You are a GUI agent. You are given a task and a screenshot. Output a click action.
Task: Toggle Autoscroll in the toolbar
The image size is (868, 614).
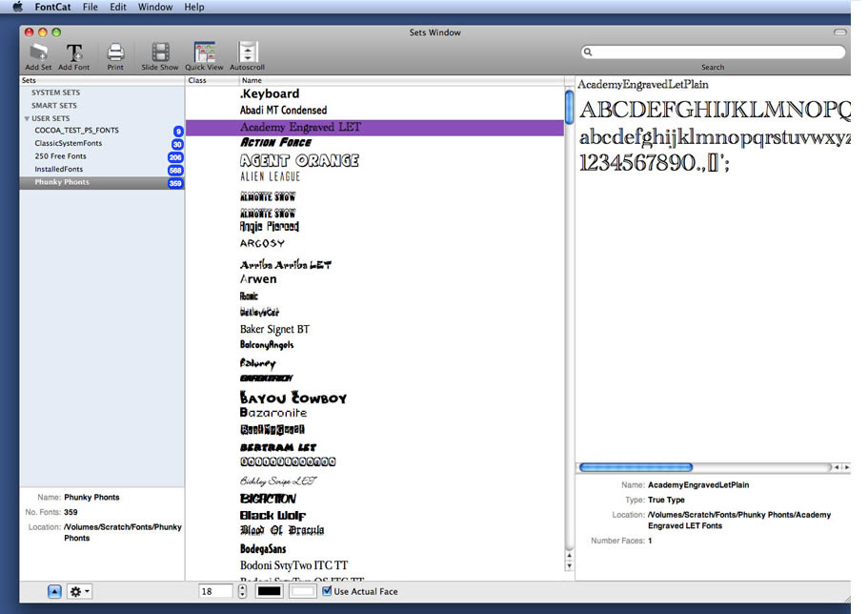(248, 52)
